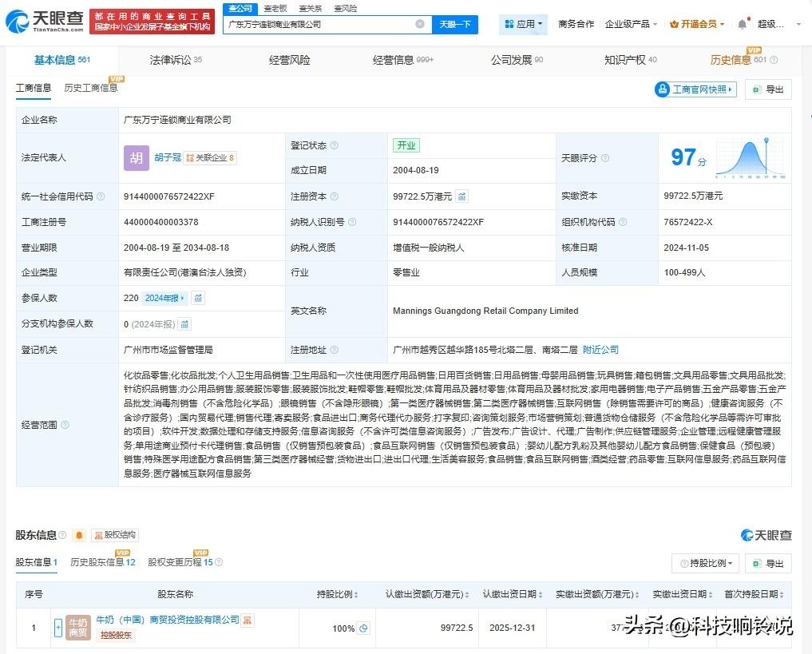The height and width of the screenshot is (654, 812).
Task: Switch to 经营风险 tab
Action: [290, 60]
